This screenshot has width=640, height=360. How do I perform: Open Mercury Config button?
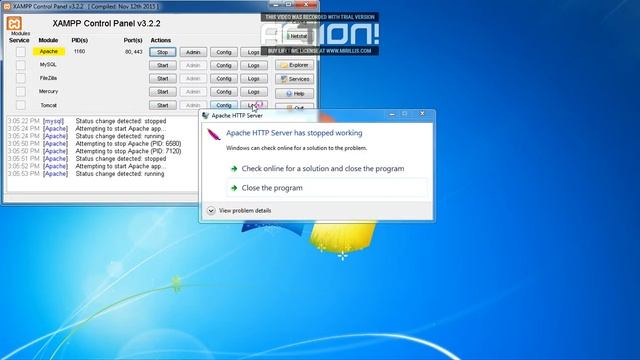pyautogui.click(x=224, y=92)
